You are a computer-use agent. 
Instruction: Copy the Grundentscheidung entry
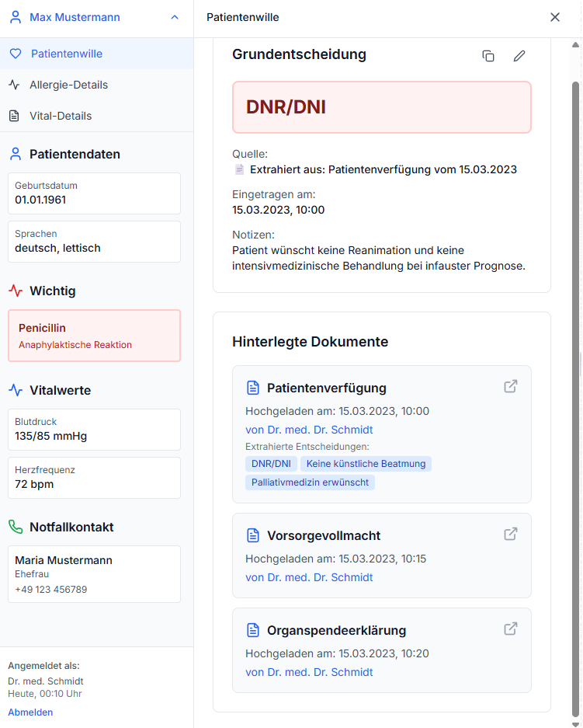pyautogui.click(x=488, y=56)
